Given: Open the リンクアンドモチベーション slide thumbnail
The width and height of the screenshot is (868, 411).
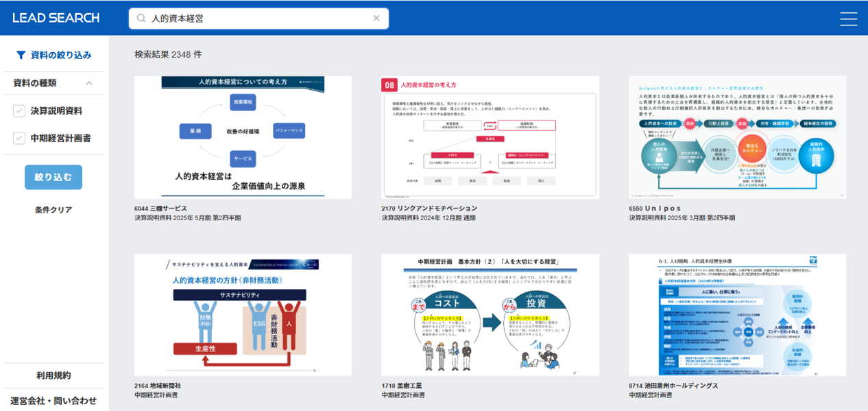Looking at the screenshot, I should click(x=490, y=137).
